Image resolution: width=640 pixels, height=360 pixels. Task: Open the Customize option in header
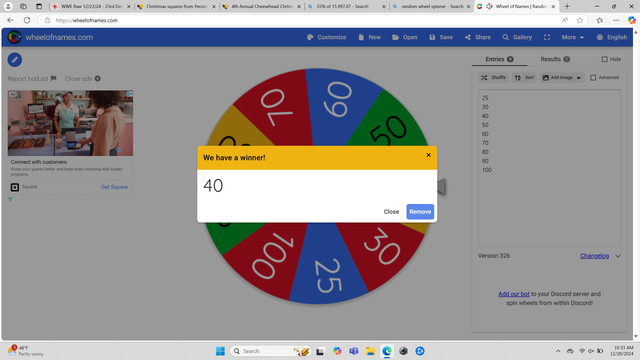pos(327,37)
